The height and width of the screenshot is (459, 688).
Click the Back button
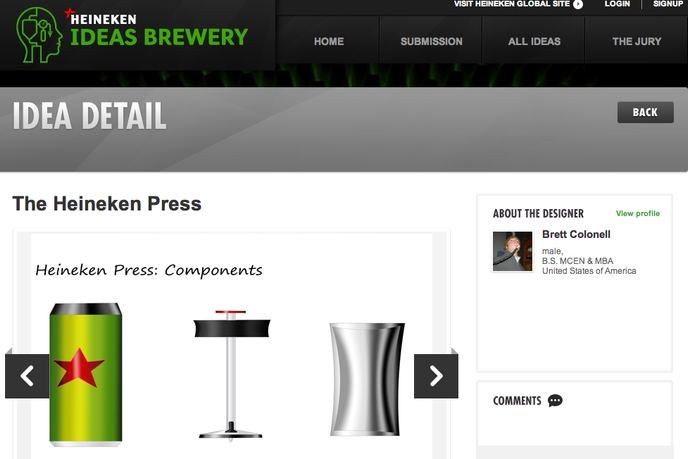tap(645, 112)
